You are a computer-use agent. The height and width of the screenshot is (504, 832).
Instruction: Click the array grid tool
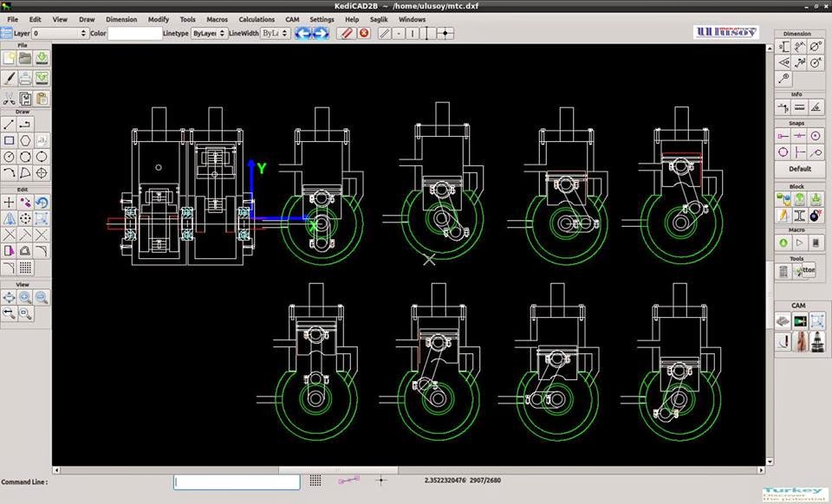(x=25, y=267)
